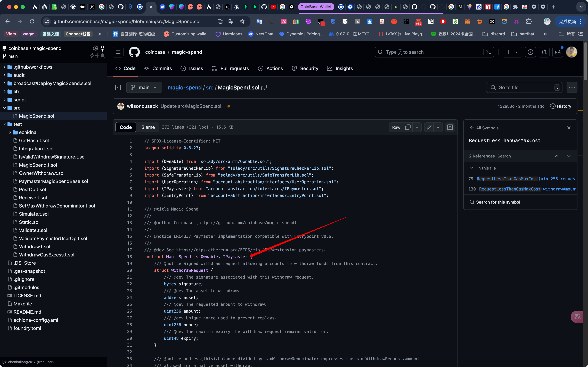The width and height of the screenshot is (588, 367).
Task: Pin the Octotree sidebar
Action: coord(102,48)
